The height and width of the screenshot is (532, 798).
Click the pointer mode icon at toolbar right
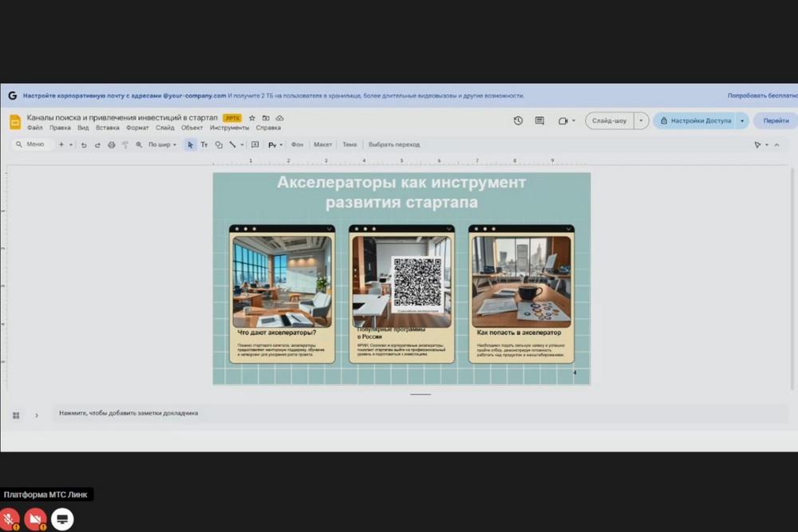point(757,145)
